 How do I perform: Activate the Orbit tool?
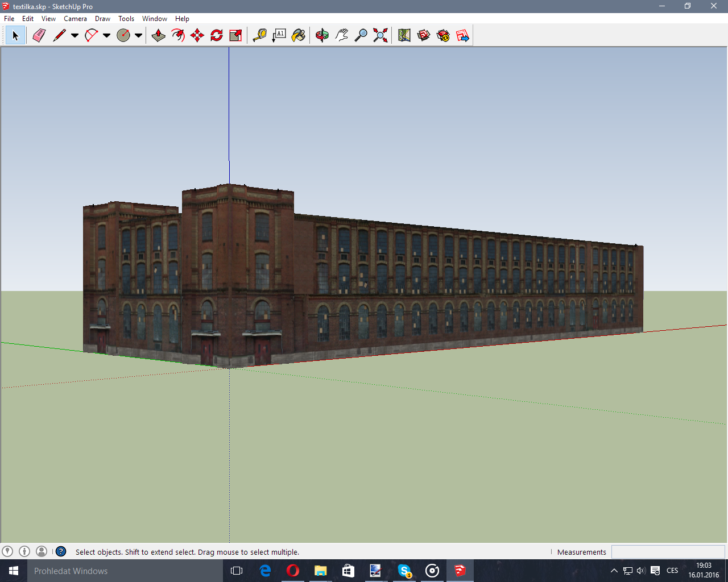click(322, 35)
